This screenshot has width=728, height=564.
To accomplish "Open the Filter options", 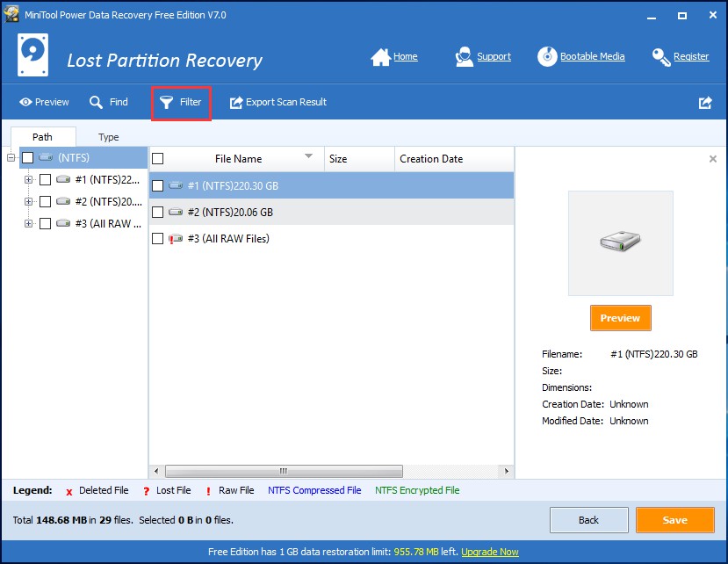I will click(x=181, y=103).
